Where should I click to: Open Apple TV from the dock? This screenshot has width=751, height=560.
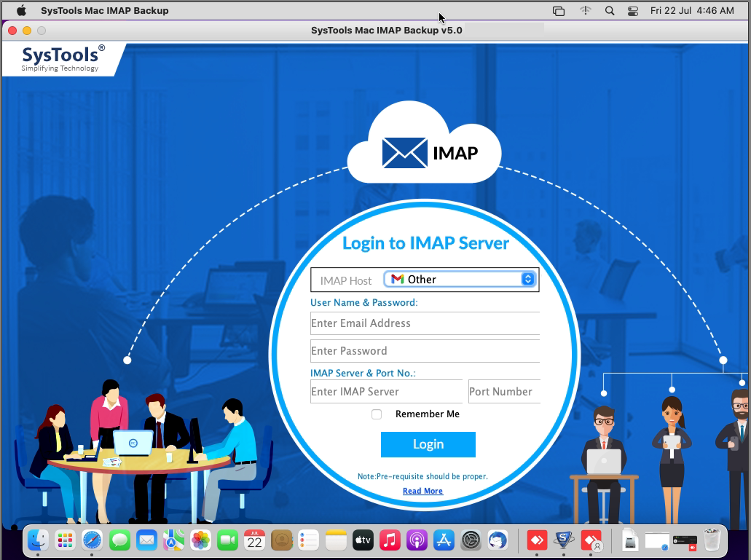pos(363,541)
